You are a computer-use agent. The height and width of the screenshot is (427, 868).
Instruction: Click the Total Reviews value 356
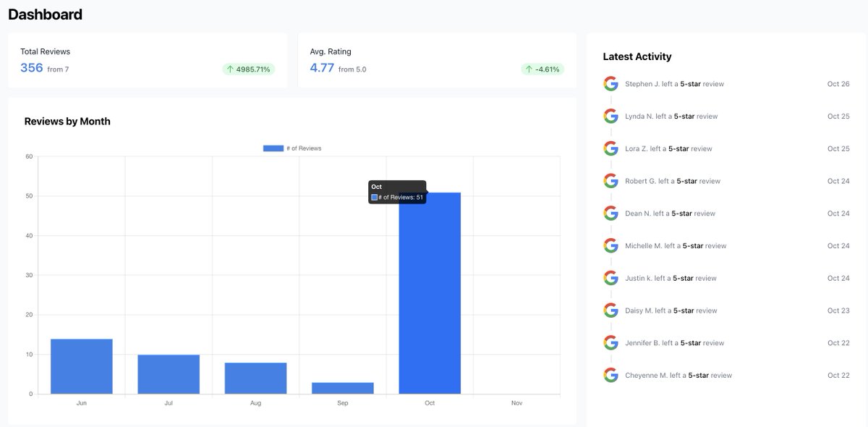(32, 68)
